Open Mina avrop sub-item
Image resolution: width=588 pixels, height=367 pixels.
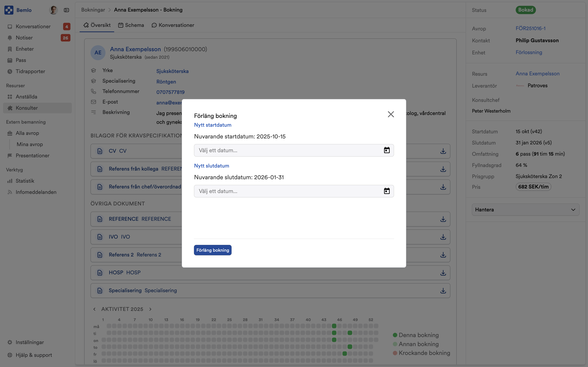pyautogui.click(x=30, y=144)
